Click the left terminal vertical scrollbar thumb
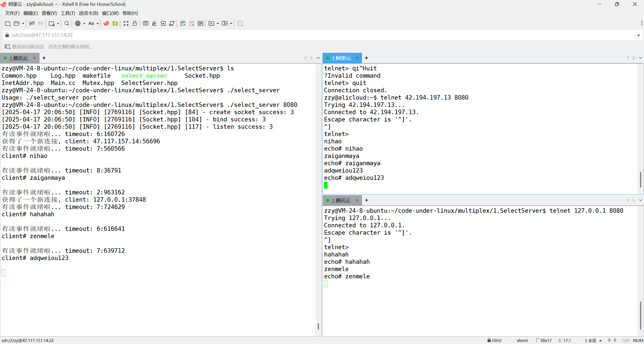 (x=318, y=326)
